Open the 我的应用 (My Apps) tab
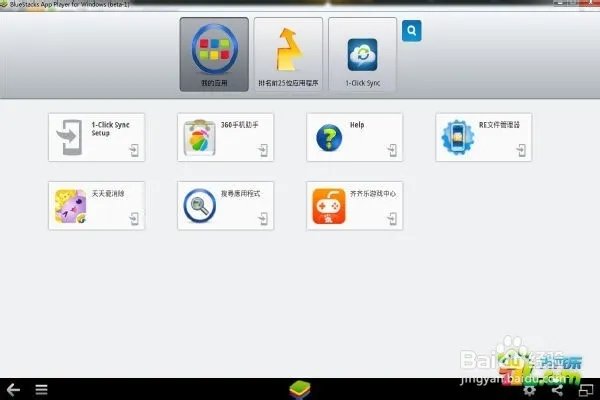600x400 pixels. [x=214, y=54]
